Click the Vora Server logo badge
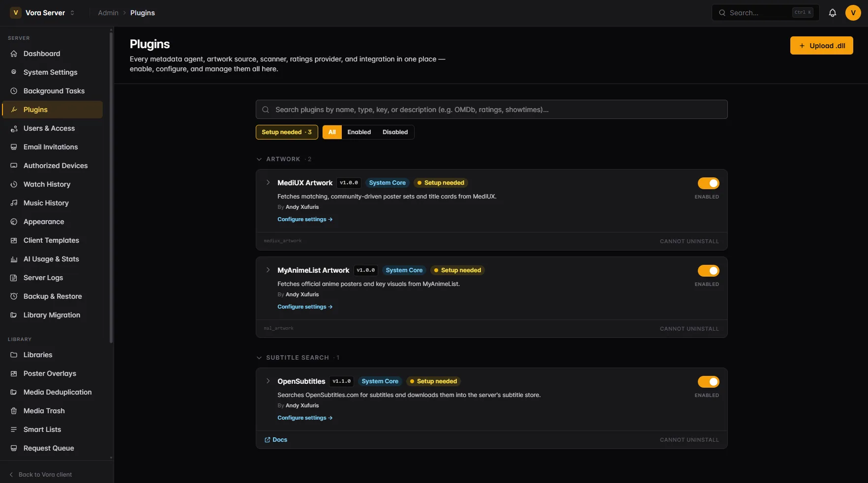The image size is (868, 483). [x=16, y=13]
